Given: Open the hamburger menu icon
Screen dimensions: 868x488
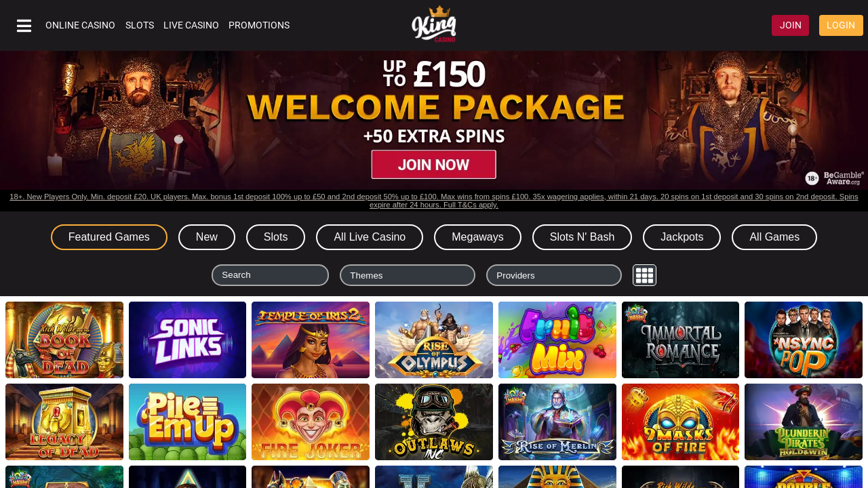Looking at the screenshot, I should click(x=24, y=26).
